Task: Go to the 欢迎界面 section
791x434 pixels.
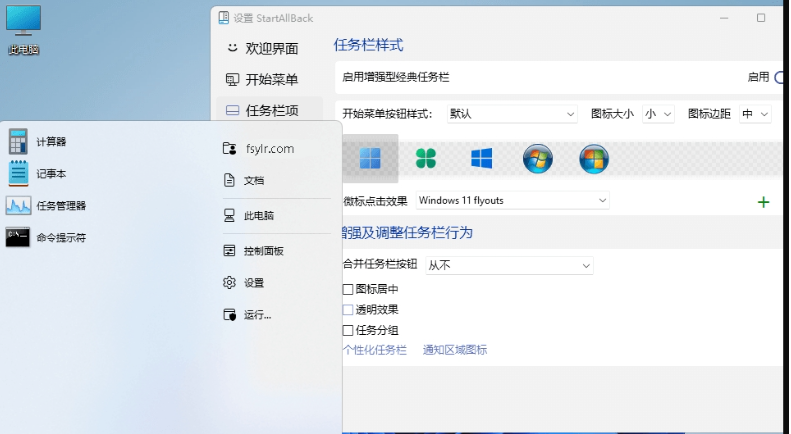Action: pos(262,48)
